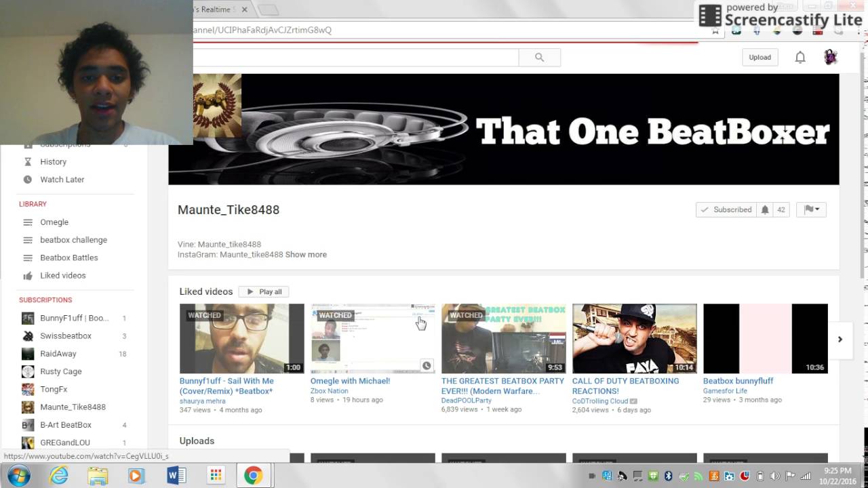The width and height of the screenshot is (868, 488).
Task: Visit the Gamesfor Life channel link
Action: click(x=725, y=391)
